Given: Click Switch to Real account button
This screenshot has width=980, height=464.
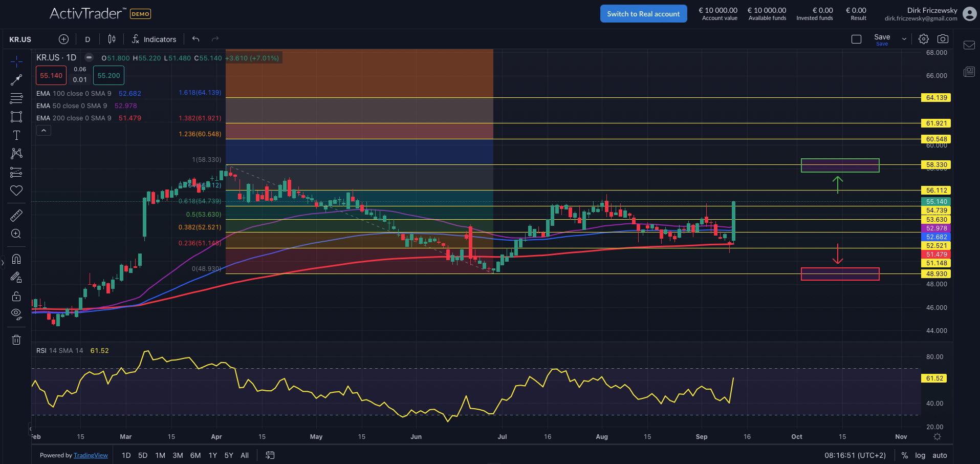Looking at the screenshot, I should point(643,14).
